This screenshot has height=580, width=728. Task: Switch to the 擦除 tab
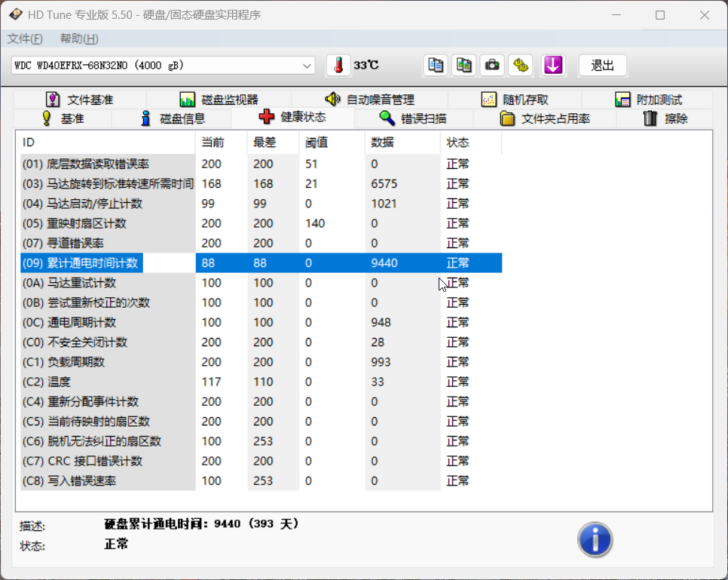(665, 118)
